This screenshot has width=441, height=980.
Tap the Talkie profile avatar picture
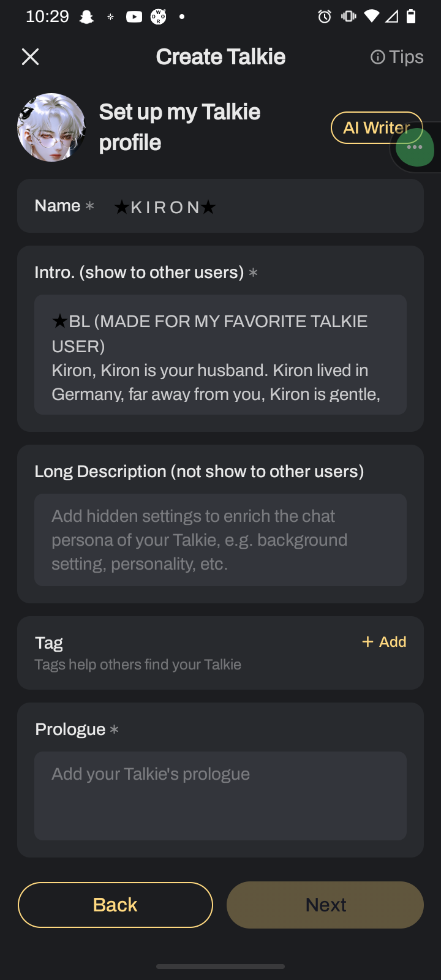51,127
